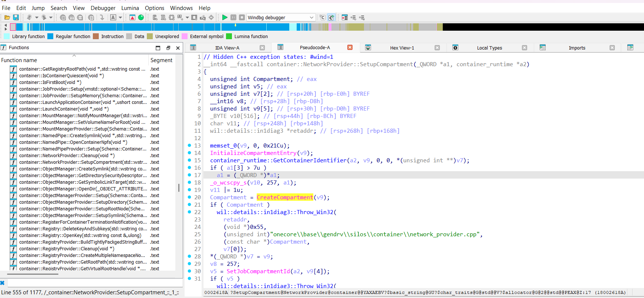Click the grey stop process icon

pyautogui.click(x=242, y=17)
